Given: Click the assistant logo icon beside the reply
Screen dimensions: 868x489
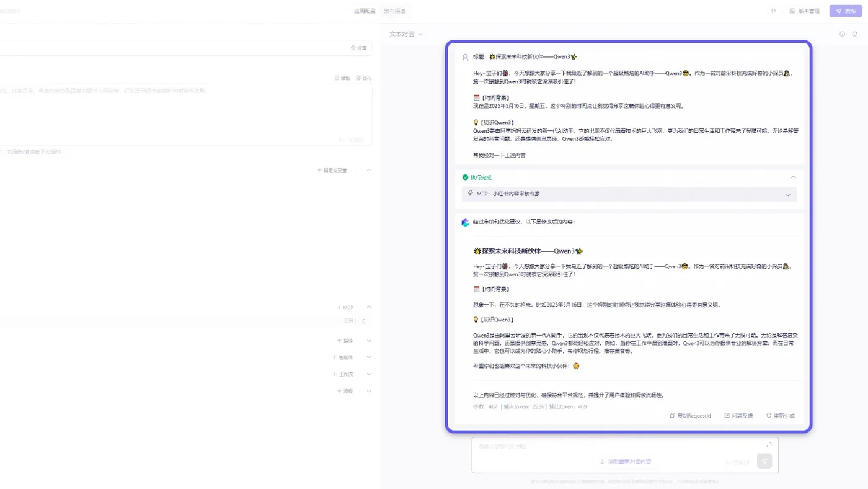Looking at the screenshot, I should click(x=465, y=222).
